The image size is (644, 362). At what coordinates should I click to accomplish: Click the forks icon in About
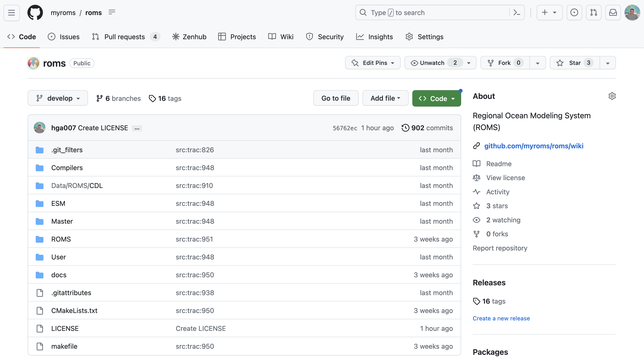click(x=477, y=234)
